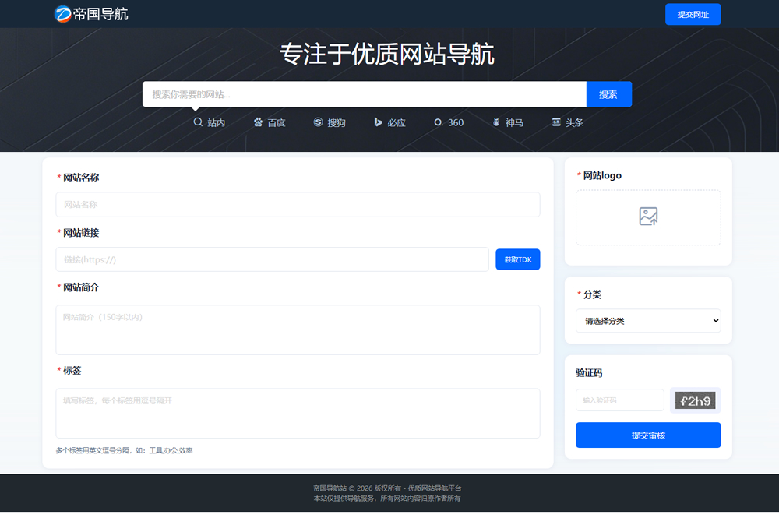Switch search engine to 头条 tab
Viewport: 779px width, 532px height.
(568, 122)
